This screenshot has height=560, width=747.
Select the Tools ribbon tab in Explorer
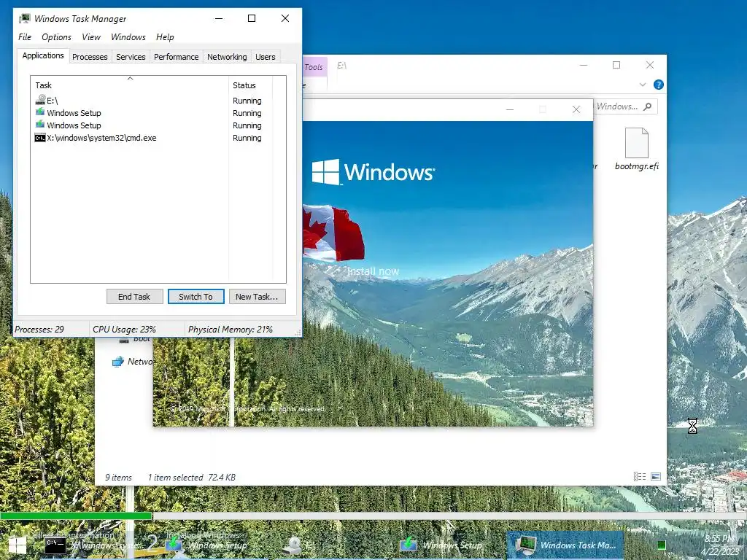tap(314, 67)
